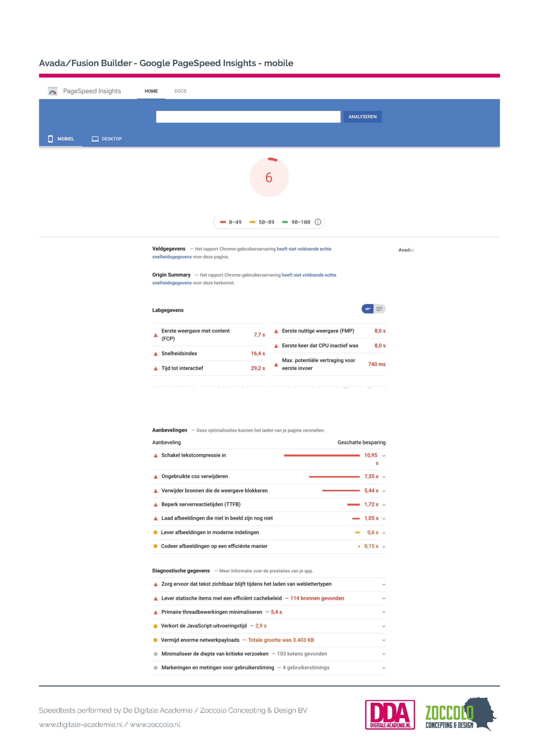The image size is (539, 756).
Task: Expand Schakel tekstcompressie in recommendation
Action: coord(384,456)
